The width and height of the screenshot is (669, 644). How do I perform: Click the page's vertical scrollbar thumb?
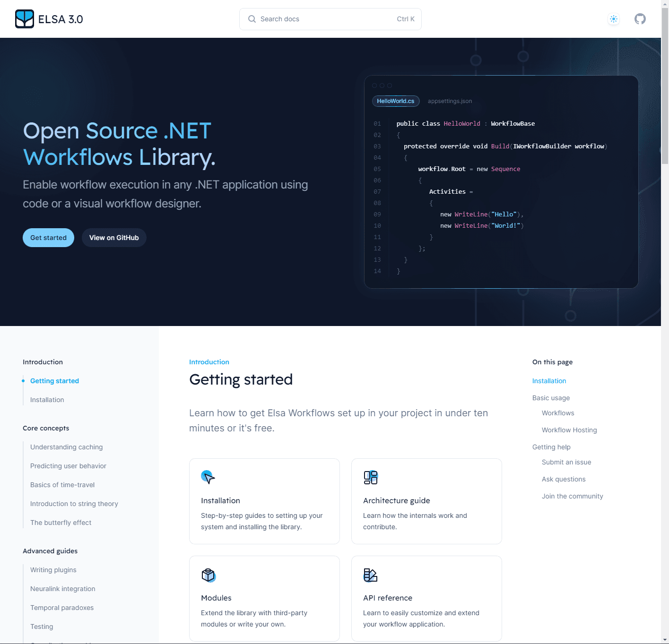coord(665,85)
